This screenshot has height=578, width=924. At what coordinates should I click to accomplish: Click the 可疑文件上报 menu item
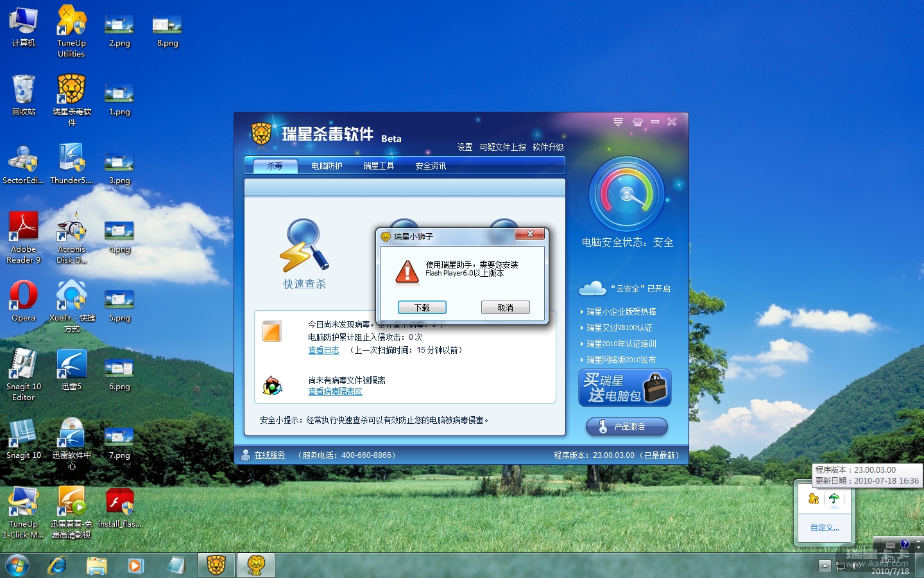click(502, 147)
